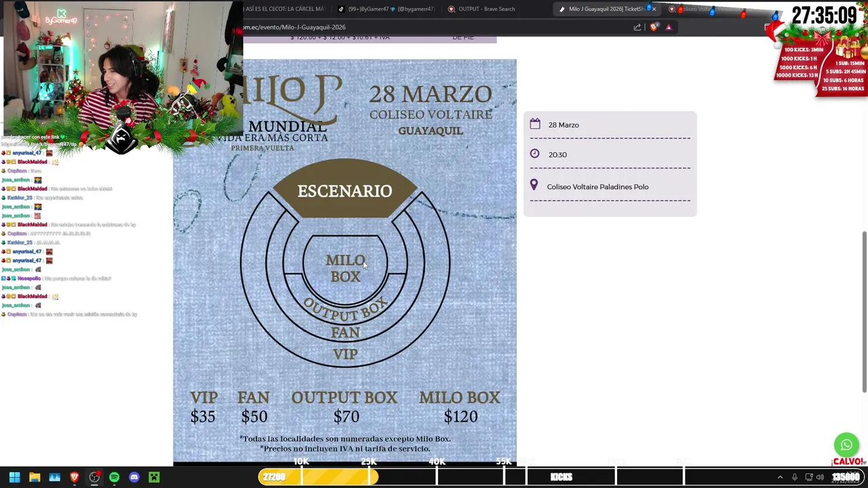The image size is (868, 488).
Task: Click the microphone tray icon
Action: [x=795, y=477]
